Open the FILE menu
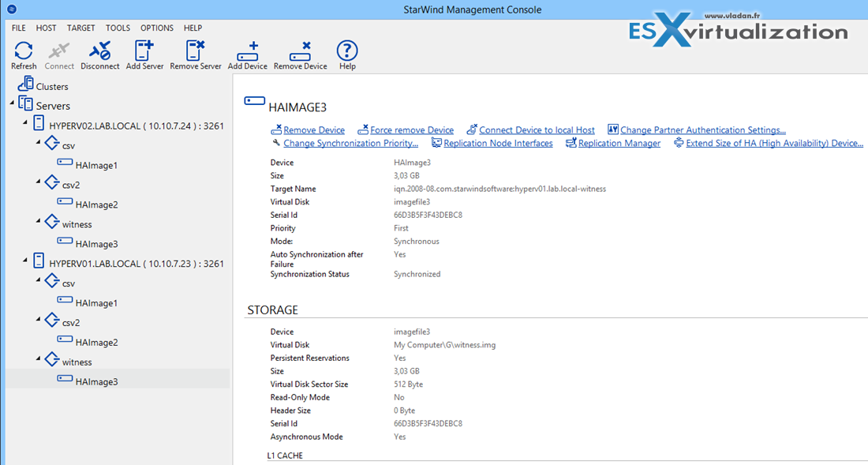The width and height of the screenshot is (868, 465). click(x=19, y=28)
